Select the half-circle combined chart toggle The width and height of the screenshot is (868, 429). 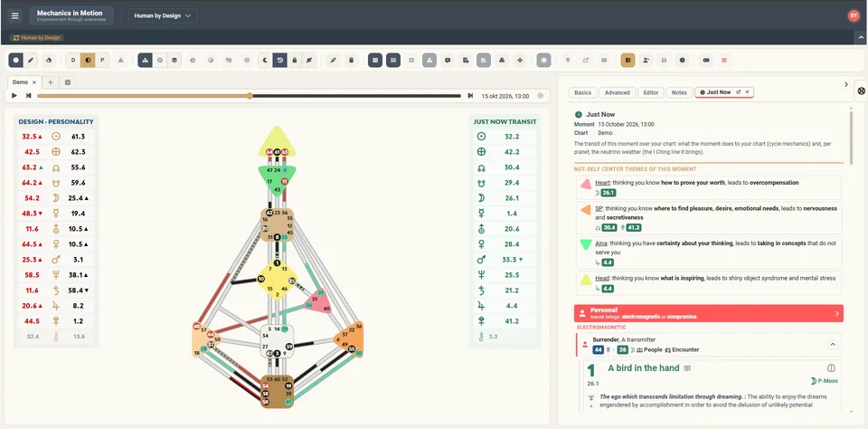[88, 60]
